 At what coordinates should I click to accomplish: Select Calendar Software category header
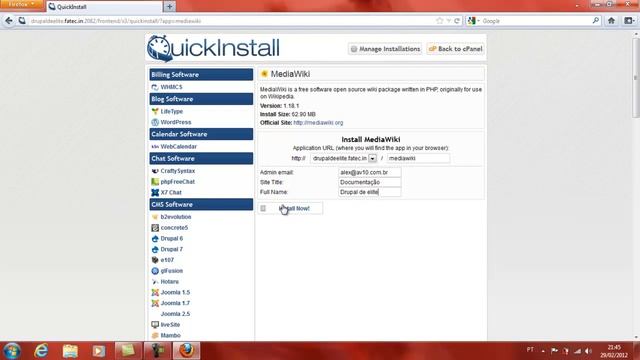[201, 134]
